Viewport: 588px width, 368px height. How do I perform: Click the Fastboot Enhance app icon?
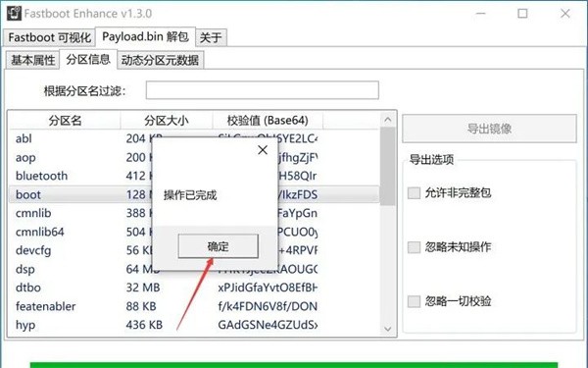pyautogui.click(x=14, y=13)
